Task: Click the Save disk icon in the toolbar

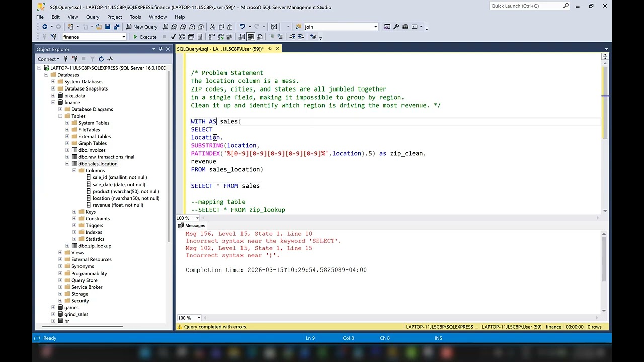Action: (107, 27)
